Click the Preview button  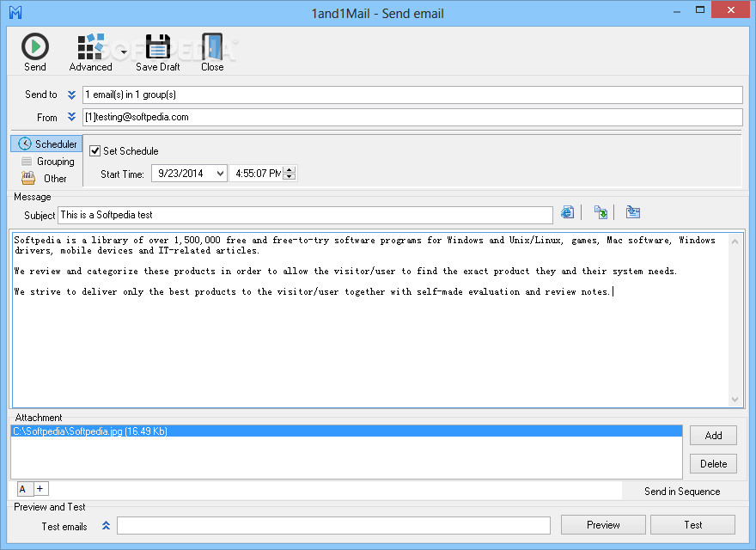click(603, 525)
